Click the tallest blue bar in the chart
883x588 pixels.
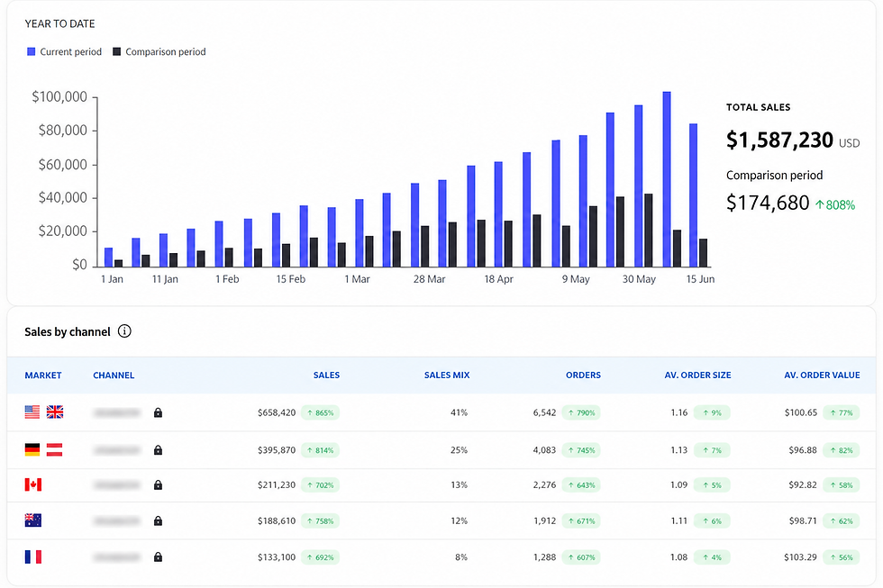click(667, 179)
